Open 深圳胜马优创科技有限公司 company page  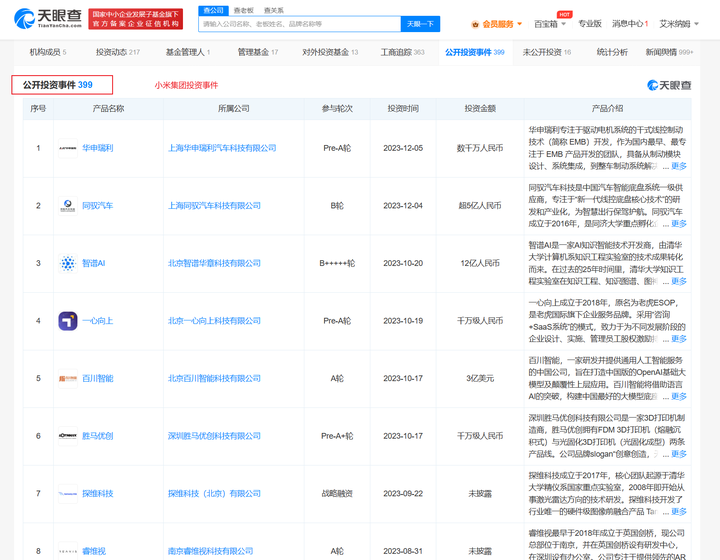[x=214, y=436]
